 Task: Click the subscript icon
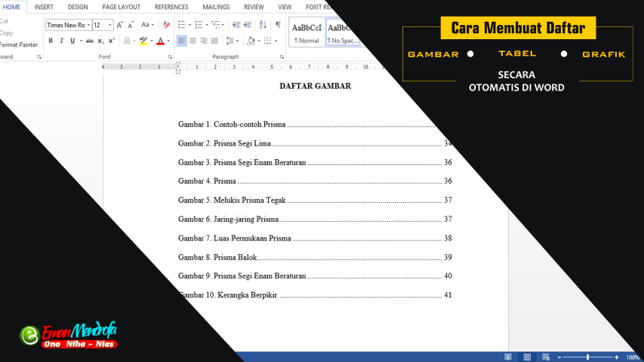click(x=101, y=41)
